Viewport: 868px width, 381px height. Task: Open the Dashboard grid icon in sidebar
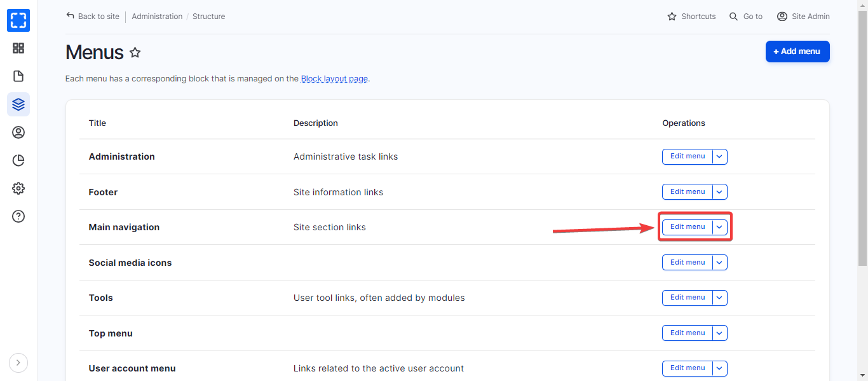pos(18,48)
